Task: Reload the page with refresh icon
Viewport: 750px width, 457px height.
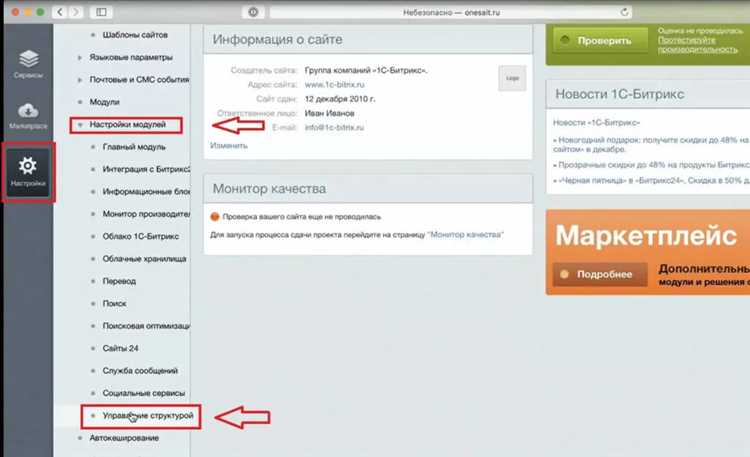Action: (624, 12)
